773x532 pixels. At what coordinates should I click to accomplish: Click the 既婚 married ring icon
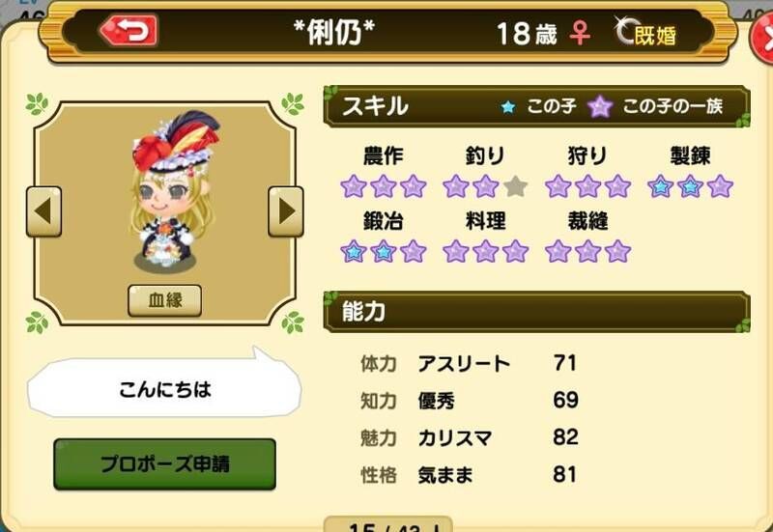point(625,31)
